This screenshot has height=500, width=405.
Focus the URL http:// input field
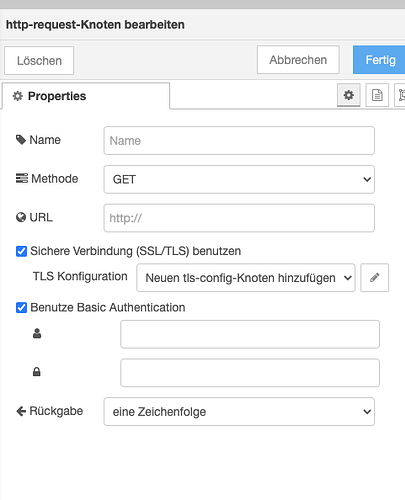pyautogui.click(x=239, y=218)
